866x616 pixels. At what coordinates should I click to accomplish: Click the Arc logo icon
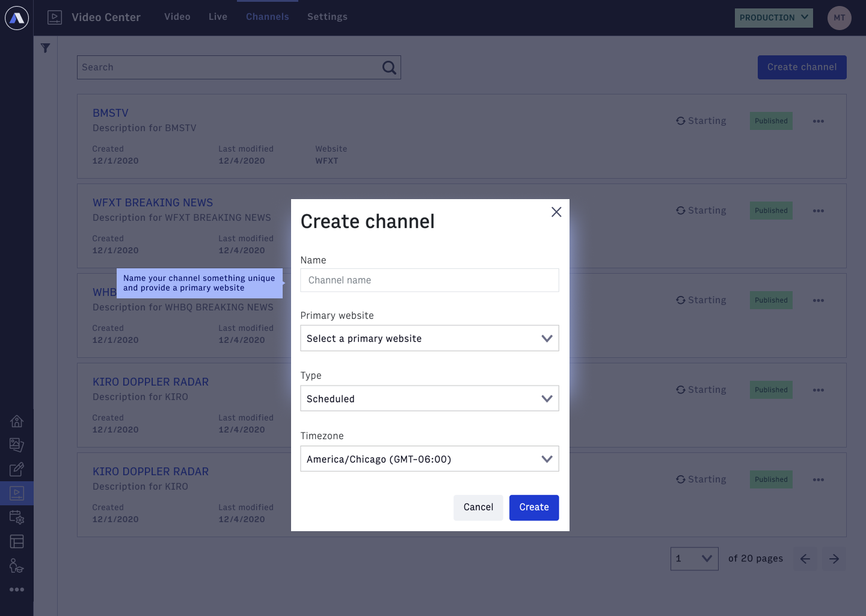tap(17, 17)
